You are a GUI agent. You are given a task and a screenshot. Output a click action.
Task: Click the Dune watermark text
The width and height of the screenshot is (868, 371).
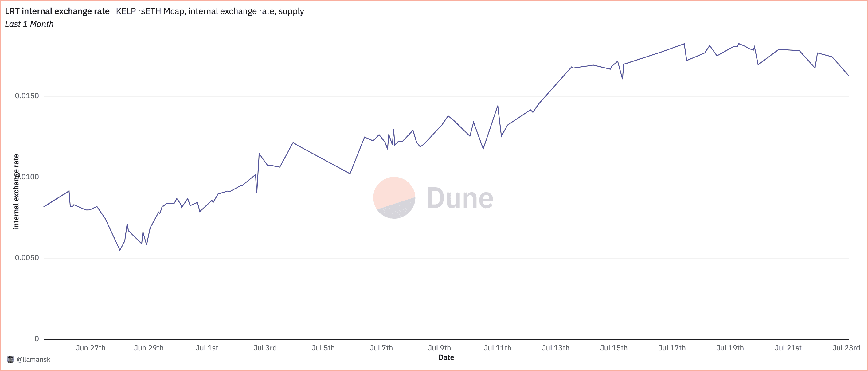coord(459,198)
